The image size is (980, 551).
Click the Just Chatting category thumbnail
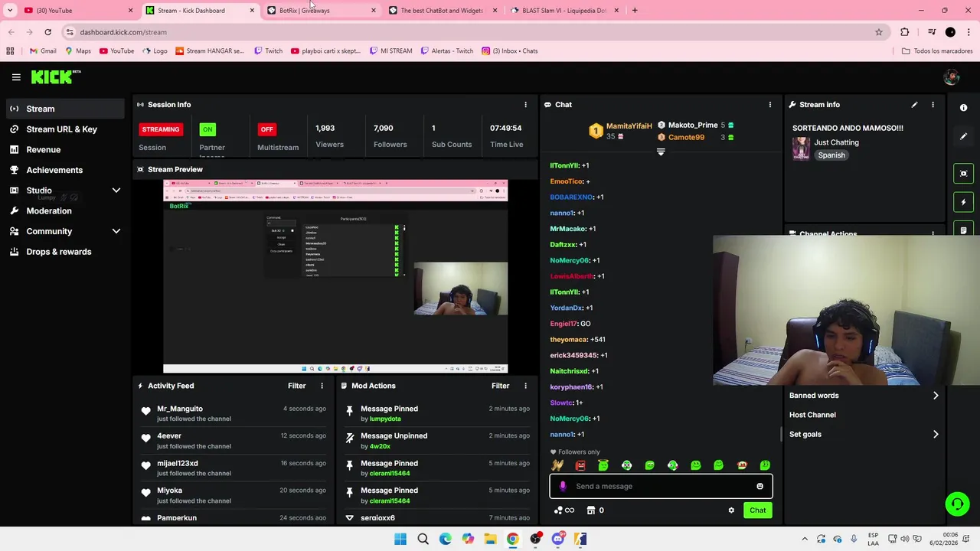801,148
